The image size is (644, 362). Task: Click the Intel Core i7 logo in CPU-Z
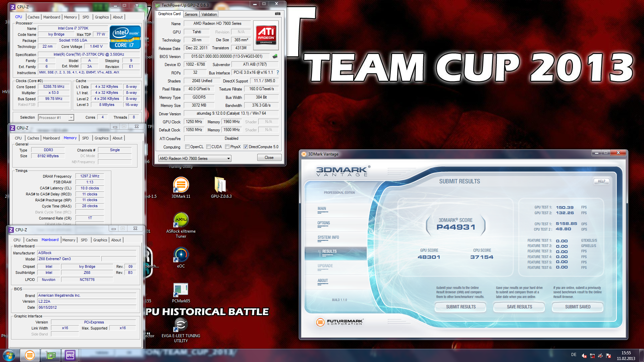point(125,37)
